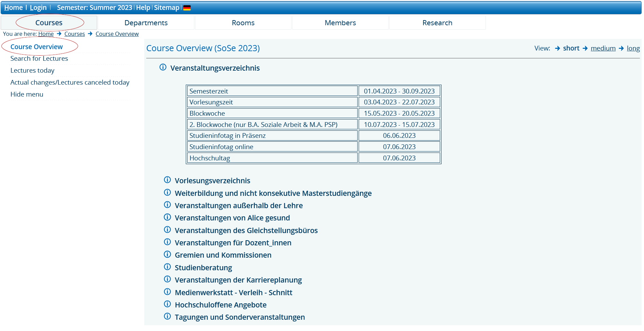Open the Vorlesungsverzeichnis entry
The height and width of the screenshot is (331, 644).
point(212,181)
